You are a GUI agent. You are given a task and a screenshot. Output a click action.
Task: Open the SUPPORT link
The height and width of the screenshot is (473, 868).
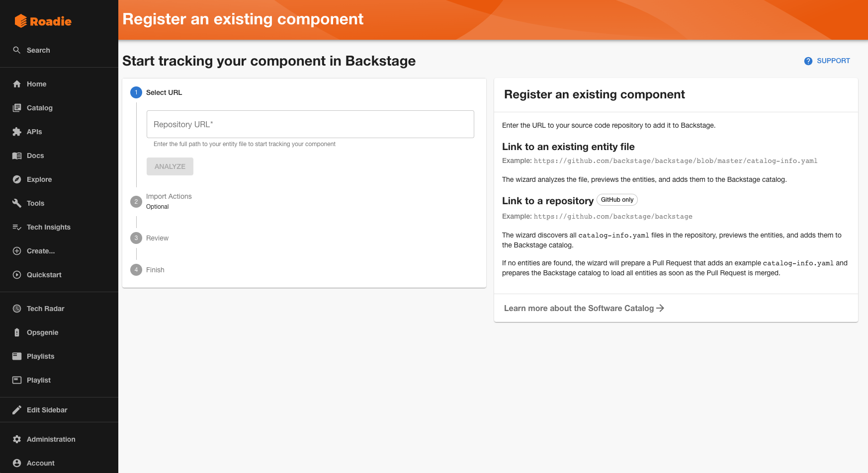[827, 61]
